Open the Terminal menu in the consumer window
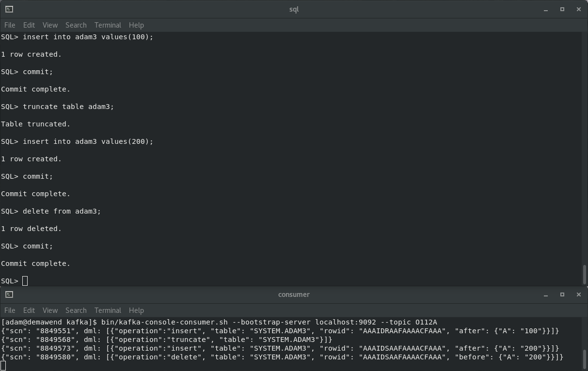Screen dimensions: 588x371 [x=108, y=310]
